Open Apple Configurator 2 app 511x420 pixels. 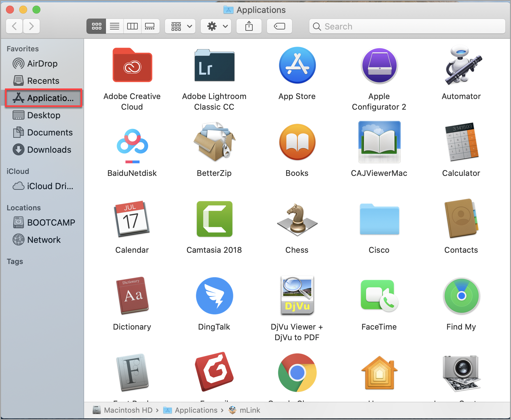pyautogui.click(x=379, y=66)
